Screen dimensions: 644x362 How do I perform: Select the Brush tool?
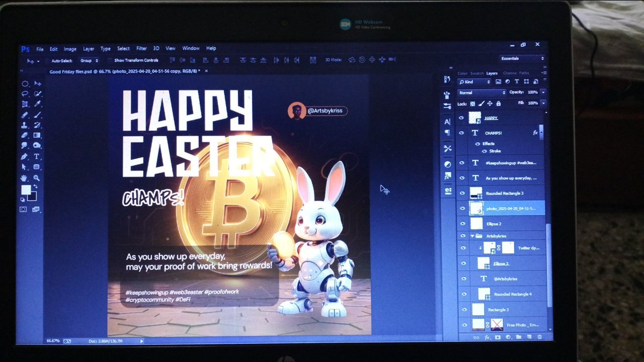point(38,115)
